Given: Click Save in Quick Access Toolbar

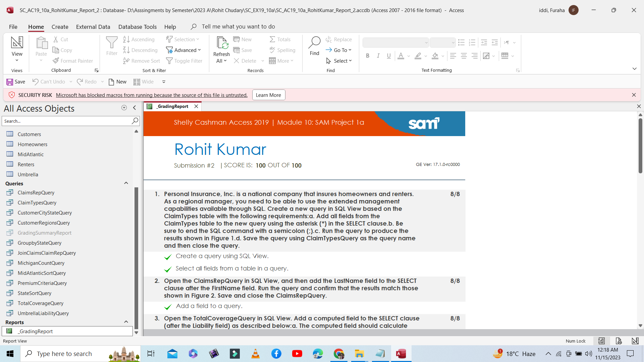Looking at the screenshot, I should (x=16, y=82).
